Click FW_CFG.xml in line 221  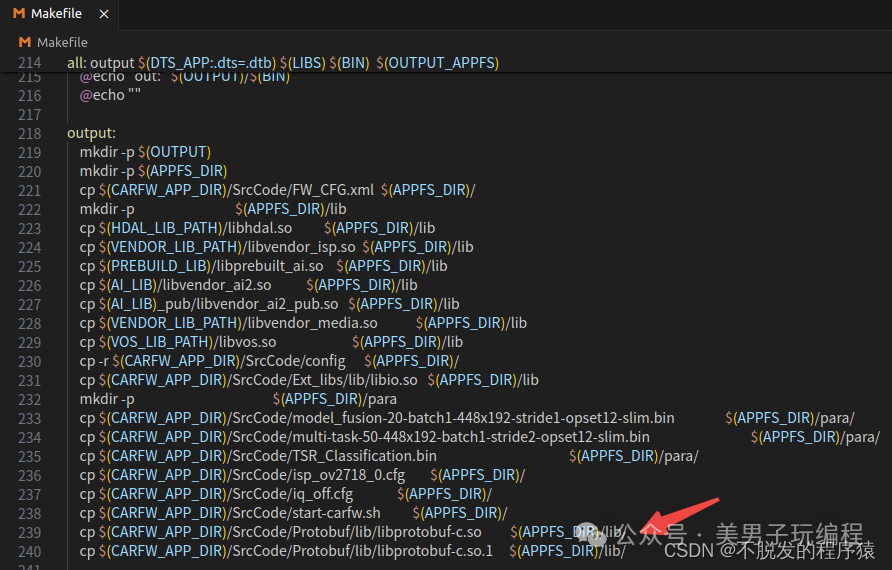(333, 190)
